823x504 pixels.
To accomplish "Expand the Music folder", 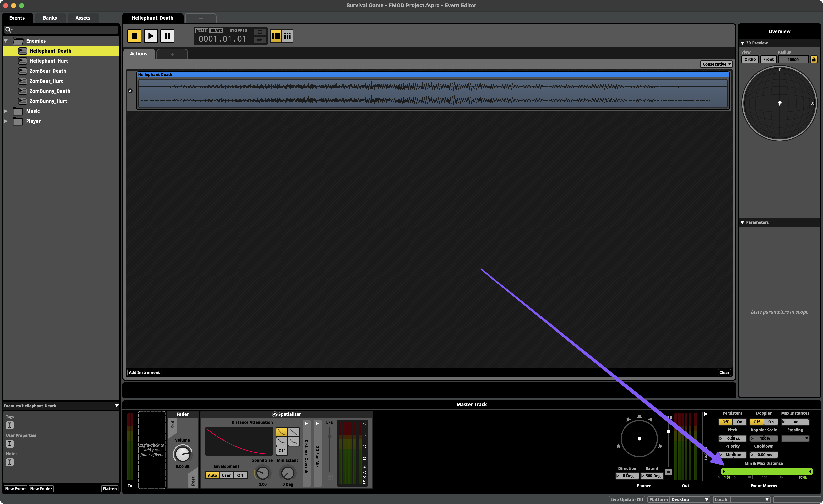I will (x=6, y=111).
